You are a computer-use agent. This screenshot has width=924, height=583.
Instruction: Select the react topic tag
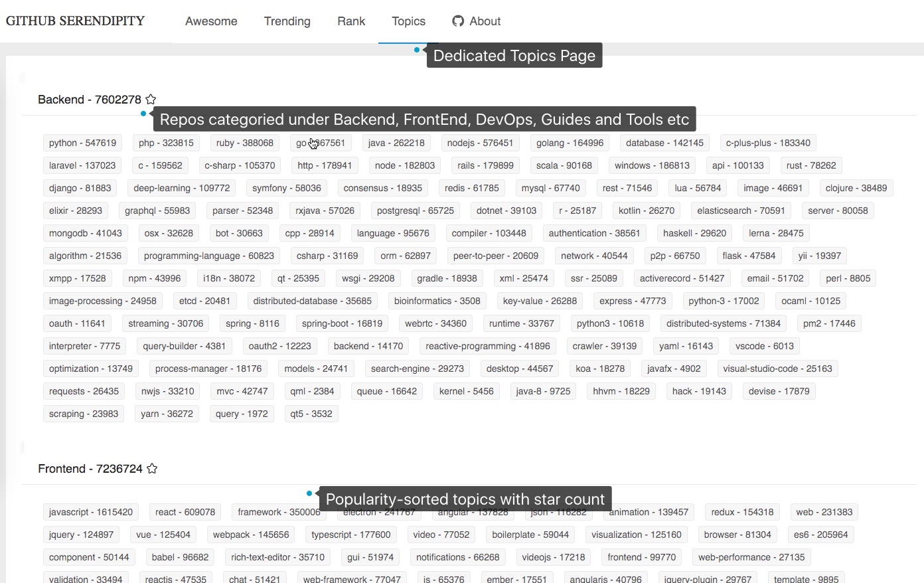185,511
